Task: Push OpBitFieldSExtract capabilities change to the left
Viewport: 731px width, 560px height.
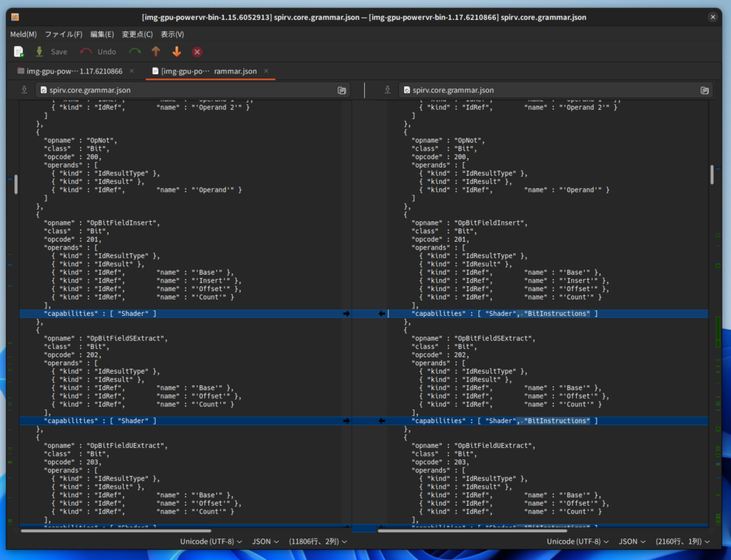Action: pyautogui.click(x=382, y=421)
